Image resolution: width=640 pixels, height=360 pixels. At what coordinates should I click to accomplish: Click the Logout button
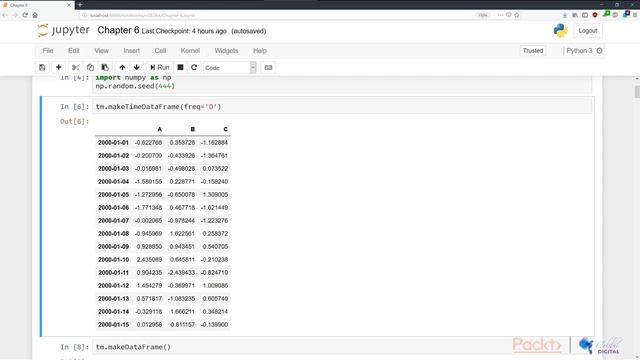(x=587, y=31)
